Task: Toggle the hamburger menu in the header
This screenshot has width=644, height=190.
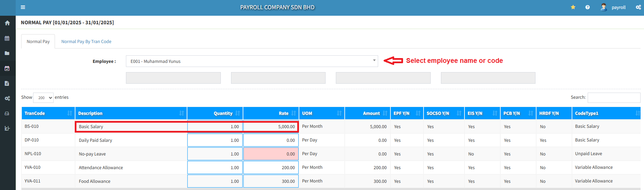Action: (23, 7)
